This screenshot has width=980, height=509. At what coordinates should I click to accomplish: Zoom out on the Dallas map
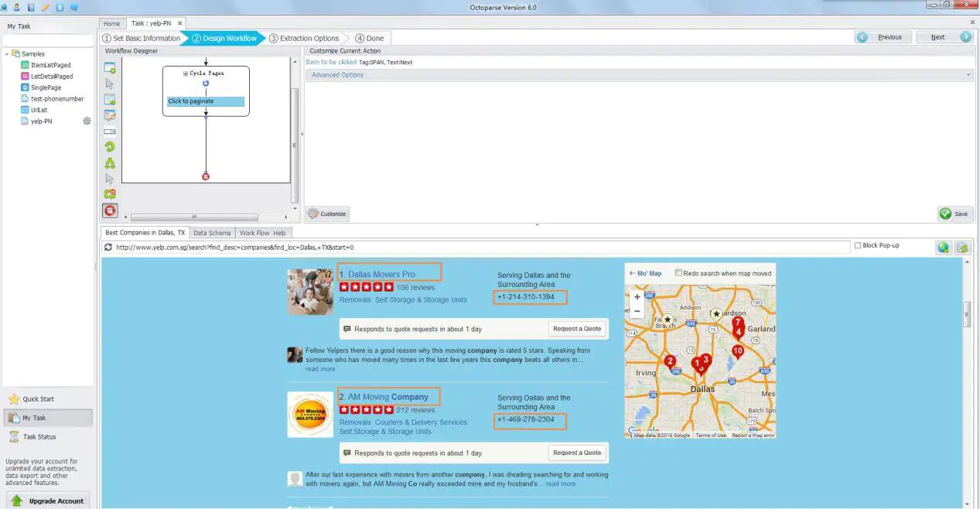coord(637,310)
